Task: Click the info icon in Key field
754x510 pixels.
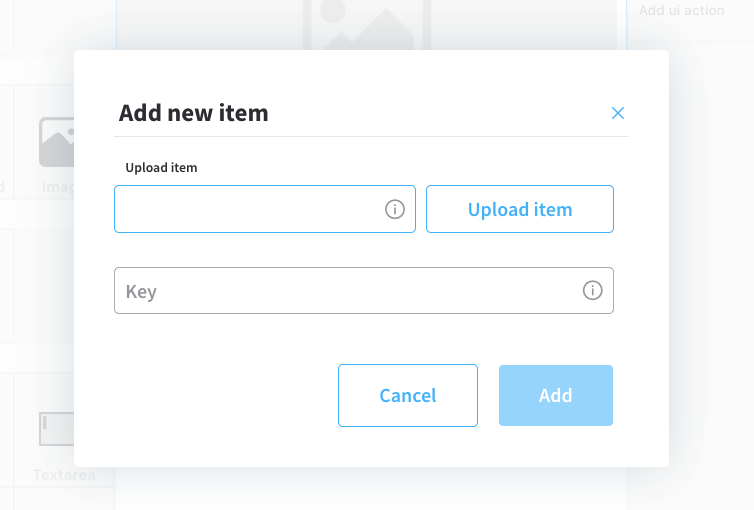Action: point(592,290)
